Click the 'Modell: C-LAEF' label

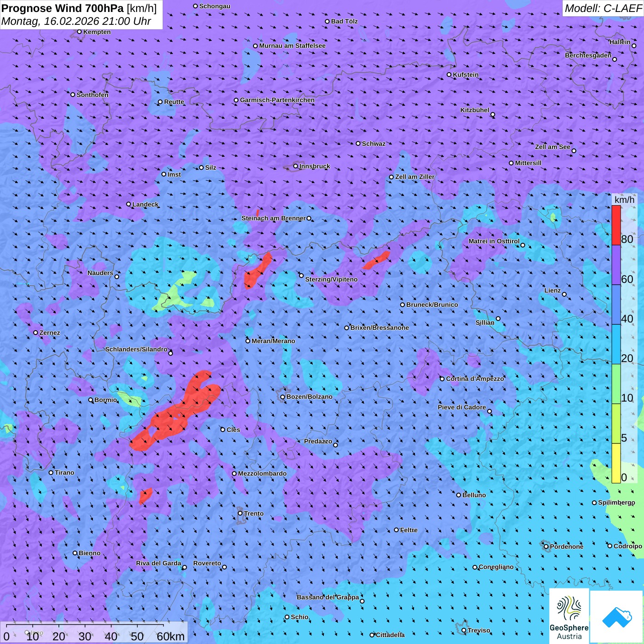point(603,8)
